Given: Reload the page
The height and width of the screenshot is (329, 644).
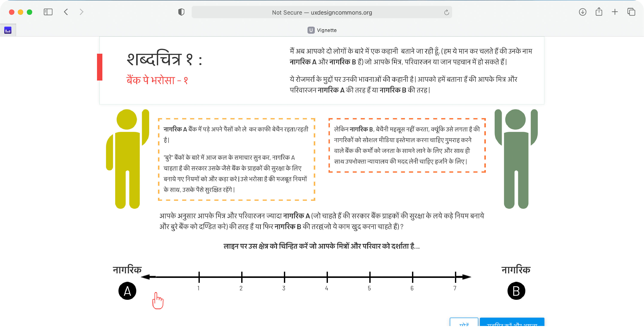Looking at the screenshot, I should tap(447, 12).
